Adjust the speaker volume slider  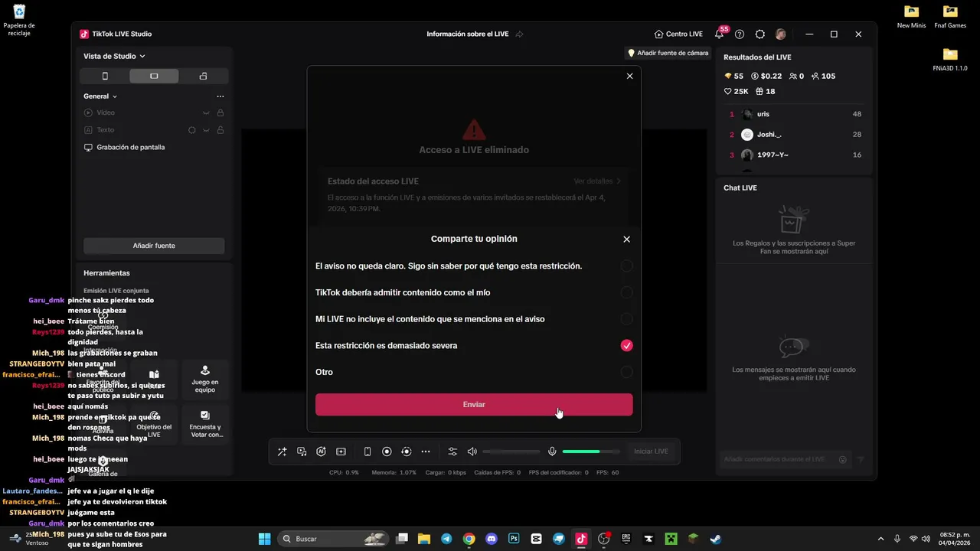pyautogui.click(x=511, y=452)
